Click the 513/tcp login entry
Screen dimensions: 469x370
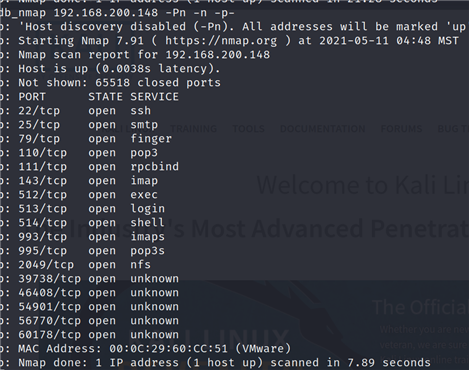pyautogui.click(x=92, y=209)
